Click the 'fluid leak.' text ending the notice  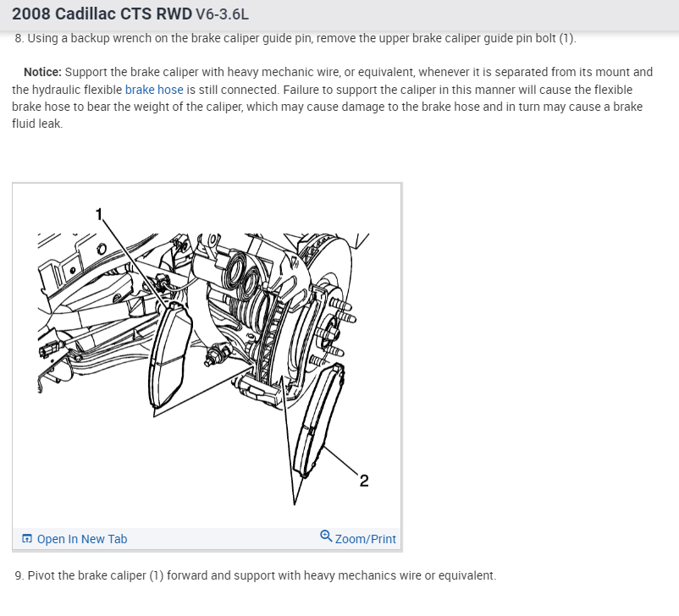click(x=37, y=124)
